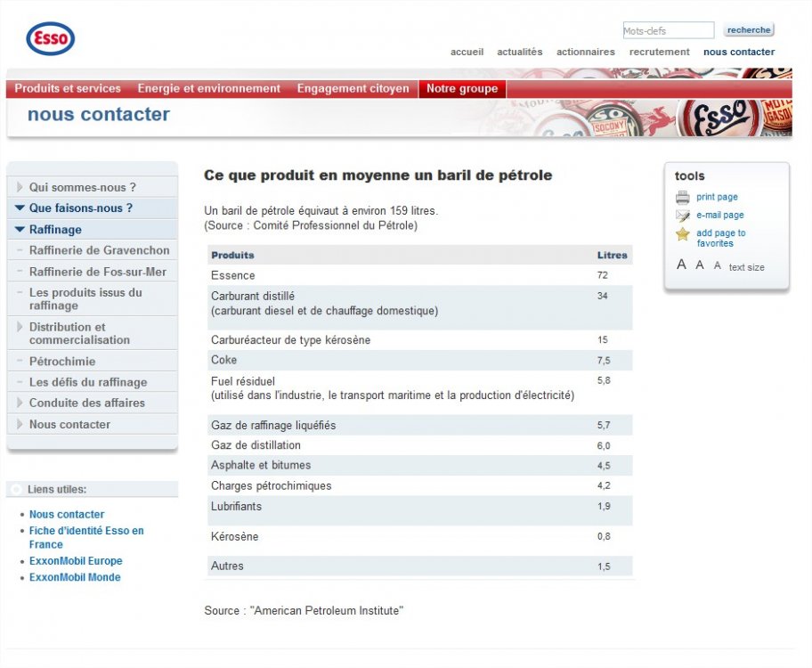Select the largest A text size
The width and height of the screenshot is (812, 668).
point(681,265)
